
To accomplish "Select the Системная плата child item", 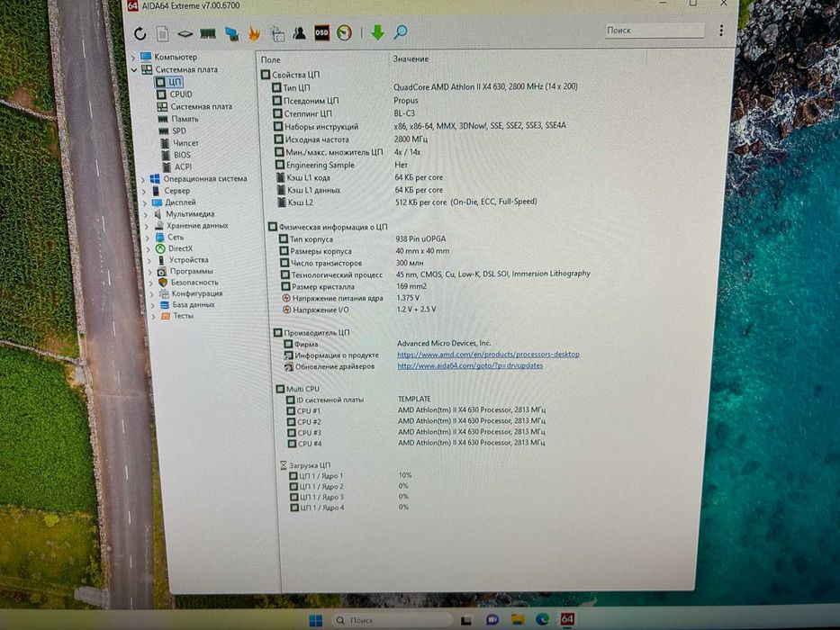I will point(194,106).
